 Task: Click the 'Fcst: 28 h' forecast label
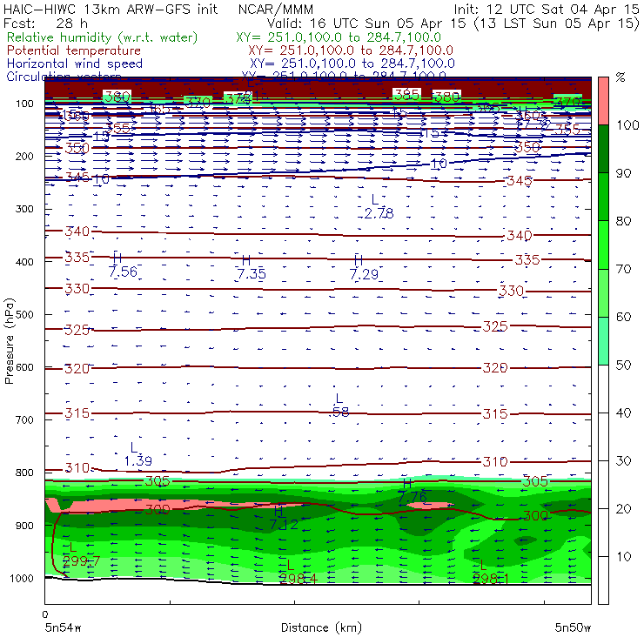[45, 23]
